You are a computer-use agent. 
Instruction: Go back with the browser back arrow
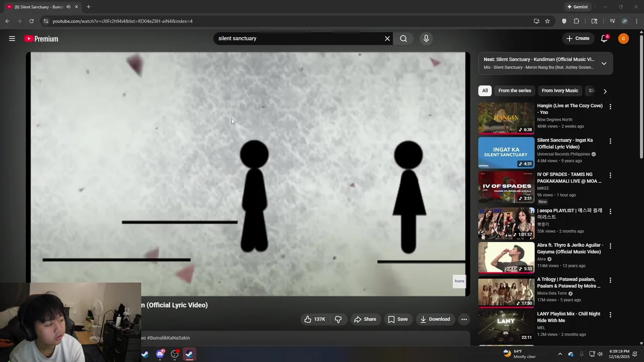pyautogui.click(x=7, y=21)
